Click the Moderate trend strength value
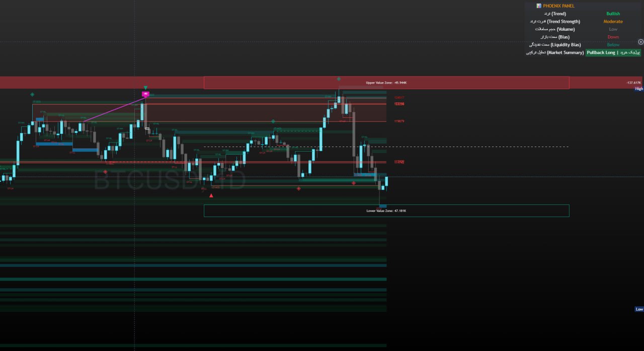This screenshot has width=644, height=351. pyautogui.click(x=613, y=22)
